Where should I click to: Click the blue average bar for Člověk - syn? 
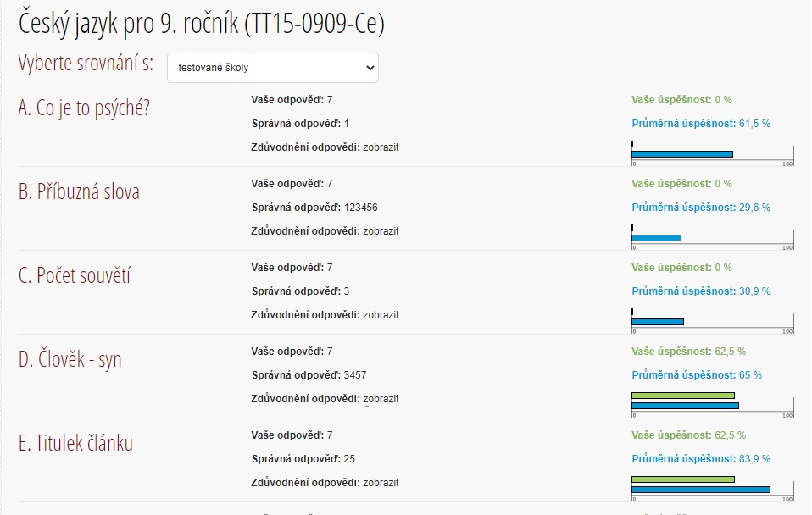(685, 406)
